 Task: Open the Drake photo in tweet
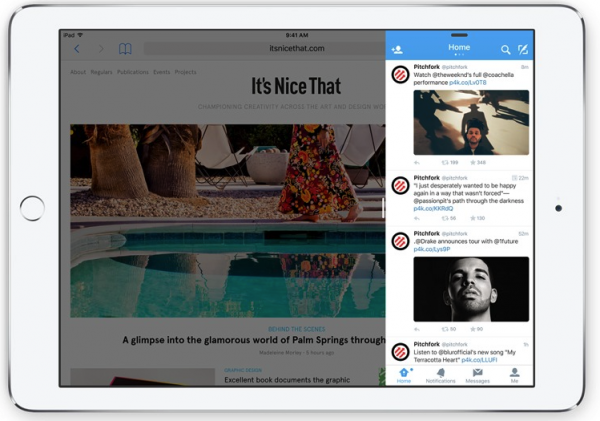pos(471,288)
